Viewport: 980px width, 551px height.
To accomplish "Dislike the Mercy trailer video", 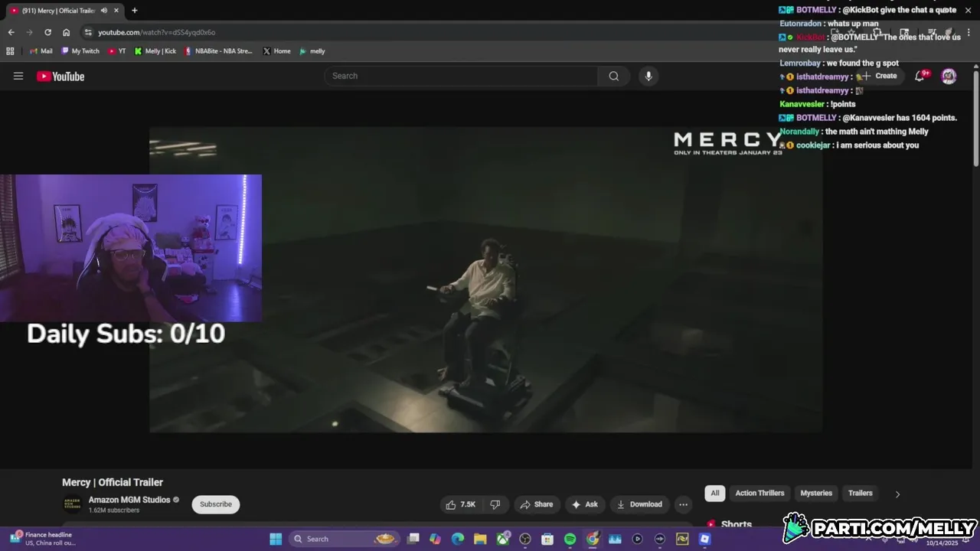I will point(495,504).
